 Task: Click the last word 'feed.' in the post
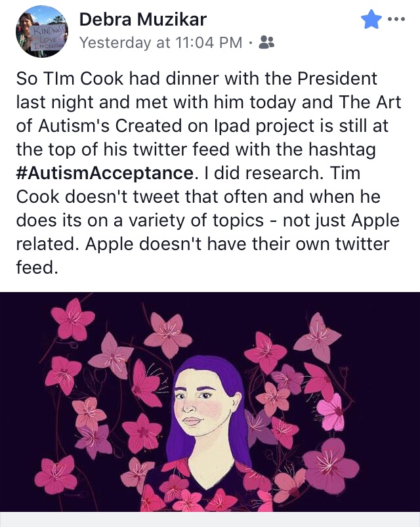[x=35, y=268]
